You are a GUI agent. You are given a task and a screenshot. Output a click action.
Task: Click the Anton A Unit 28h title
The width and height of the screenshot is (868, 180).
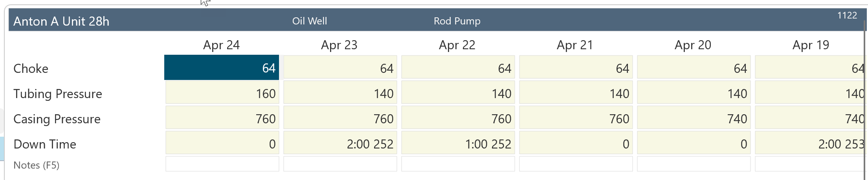(x=61, y=21)
